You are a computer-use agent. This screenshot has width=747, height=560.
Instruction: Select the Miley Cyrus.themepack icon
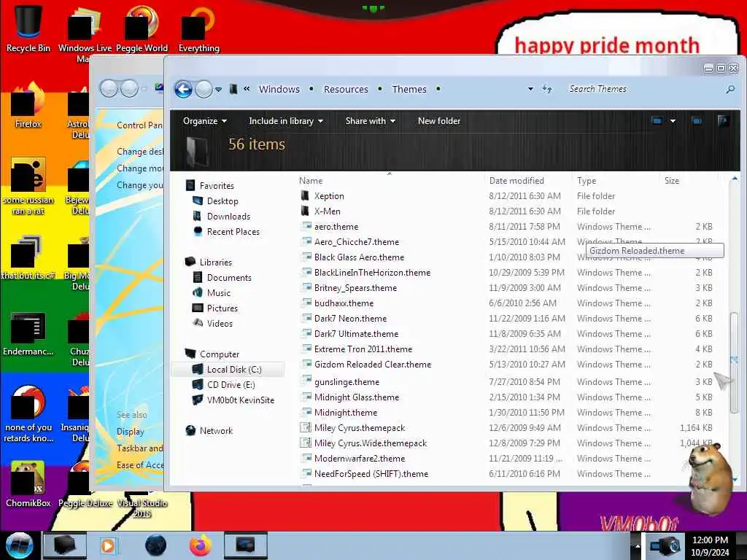pos(306,427)
